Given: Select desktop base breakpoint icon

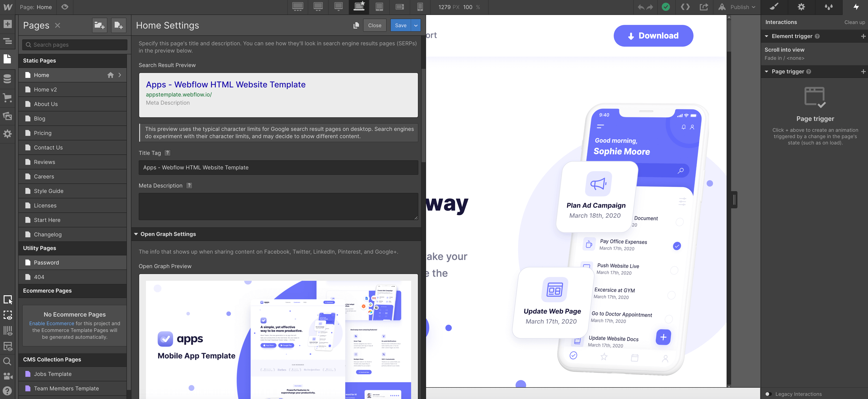Looking at the screenshot, I should click(359, 7).
